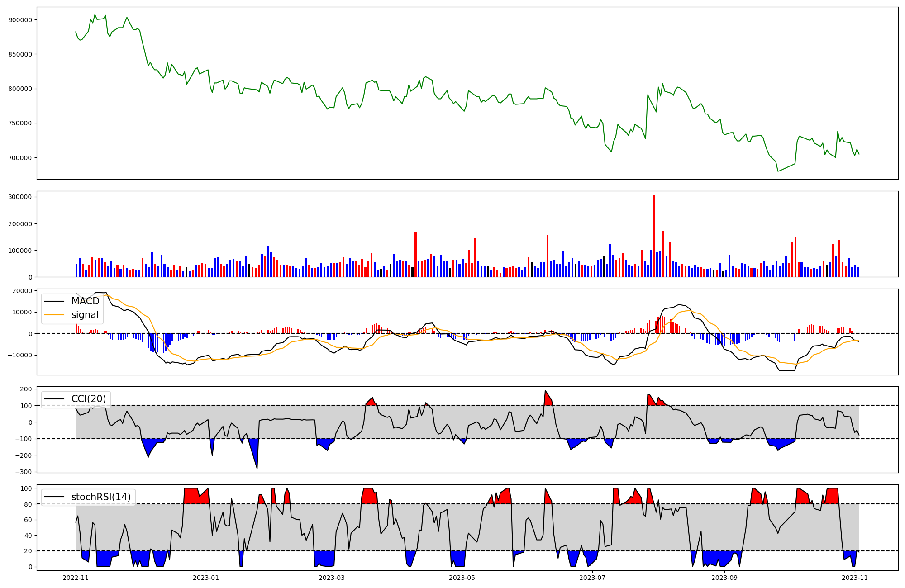Click the 2022-11 date tick label
Screen dimensions: 905x588
(x=76, y=578)
